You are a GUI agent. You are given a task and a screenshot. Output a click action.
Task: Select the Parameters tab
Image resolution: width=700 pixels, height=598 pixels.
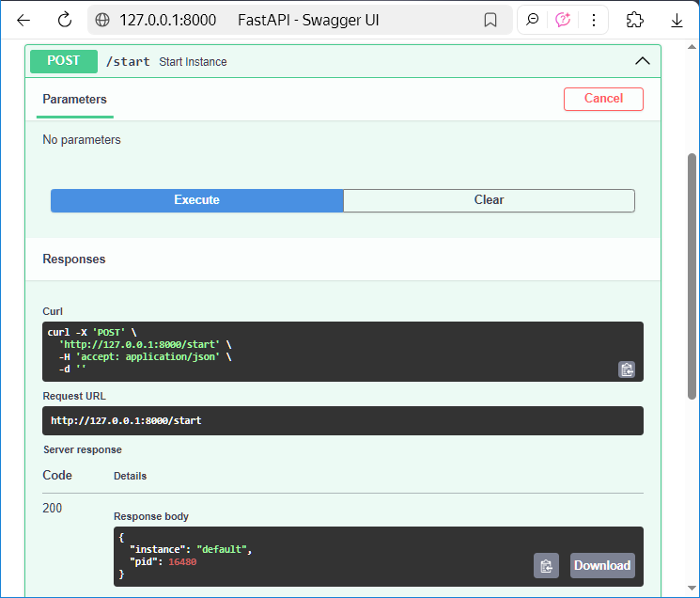tap(74, 99)
